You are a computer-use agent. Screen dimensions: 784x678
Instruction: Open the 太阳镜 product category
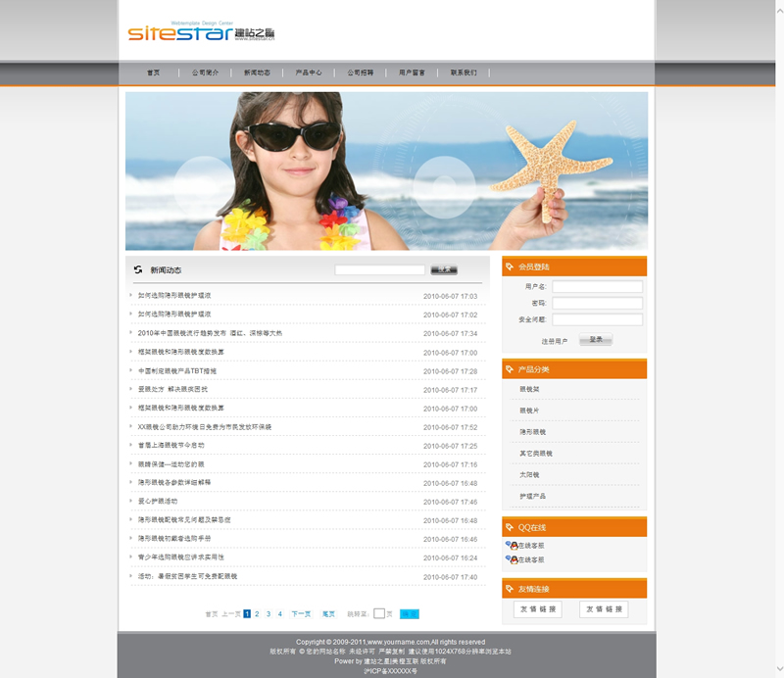tap(530, 474)
